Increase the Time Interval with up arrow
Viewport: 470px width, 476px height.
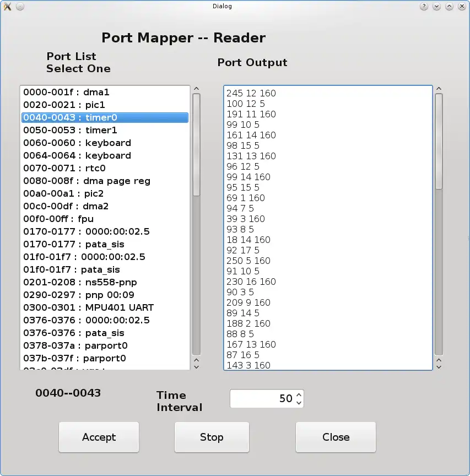(299, 395)
